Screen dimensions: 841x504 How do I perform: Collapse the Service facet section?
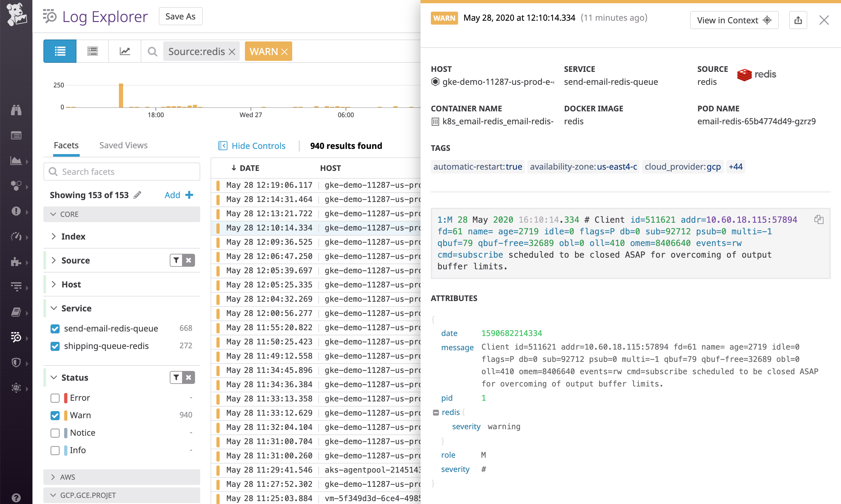[x=54, y=308]
